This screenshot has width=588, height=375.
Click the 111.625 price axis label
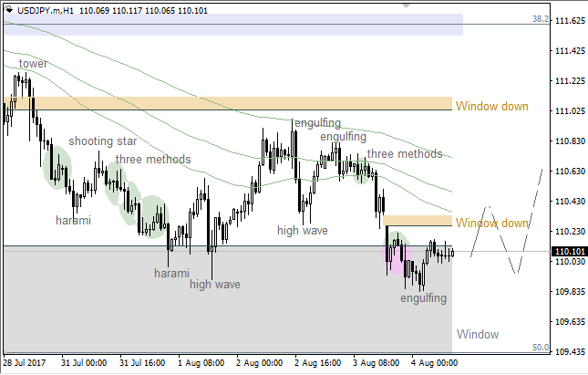point(570,21)
